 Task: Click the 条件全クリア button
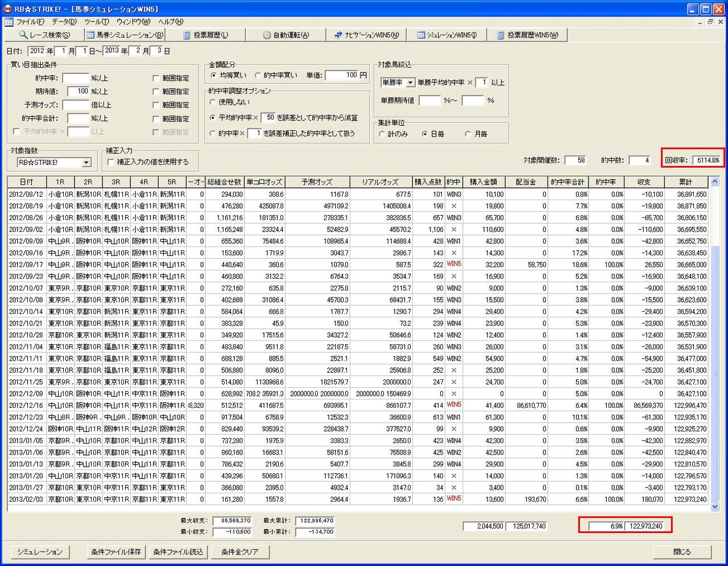239,552
